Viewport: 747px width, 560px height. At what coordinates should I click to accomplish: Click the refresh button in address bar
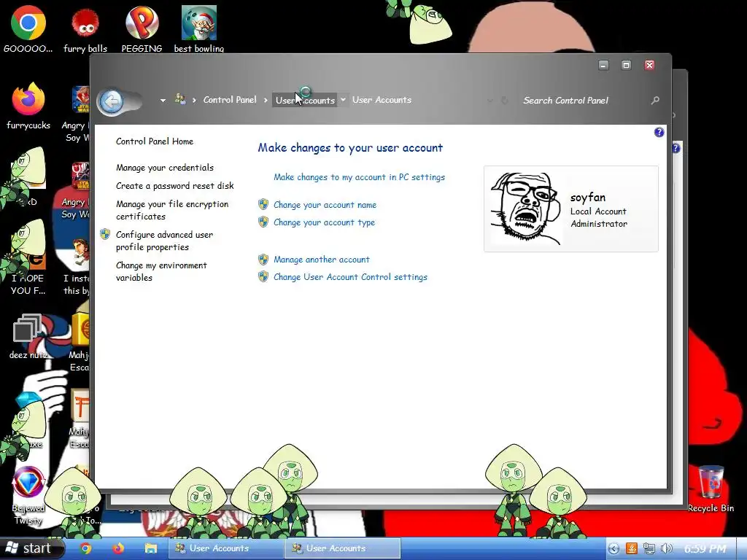pos(505,101)
